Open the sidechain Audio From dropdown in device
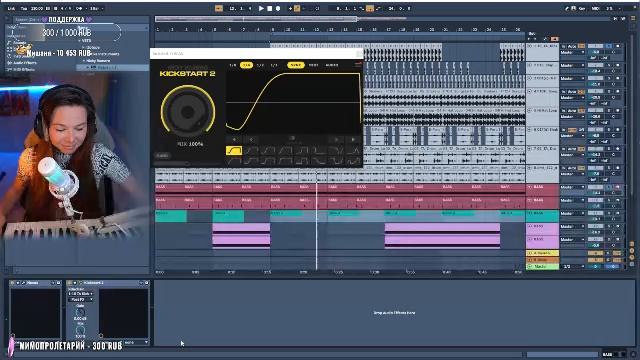Screen dimensions: 640x360 pos(80,293)
